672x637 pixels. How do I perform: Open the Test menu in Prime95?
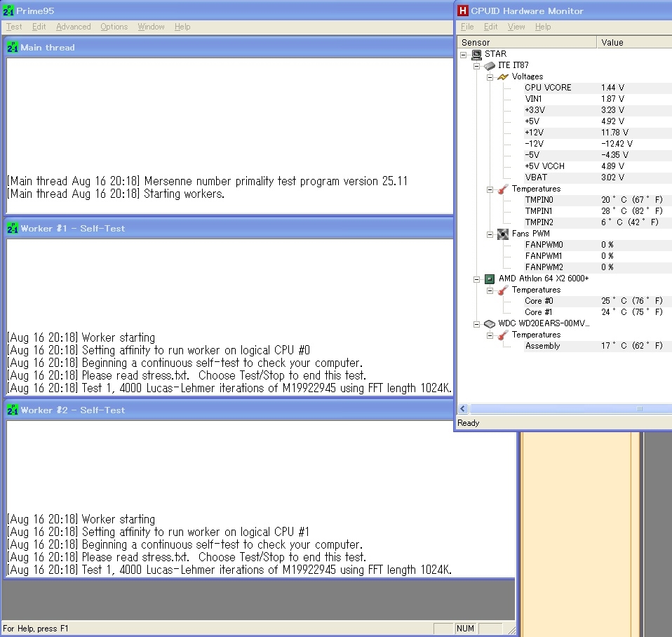pos(14,27)
